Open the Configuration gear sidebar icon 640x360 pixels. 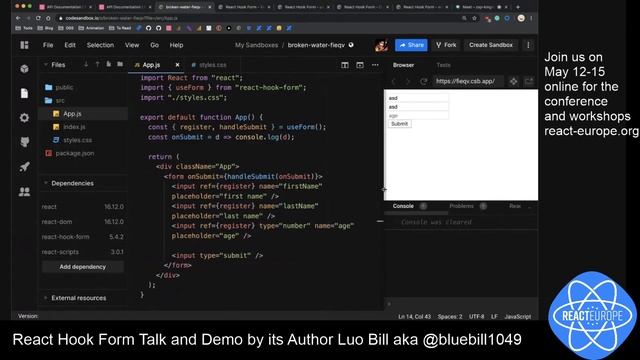(24, 118)
